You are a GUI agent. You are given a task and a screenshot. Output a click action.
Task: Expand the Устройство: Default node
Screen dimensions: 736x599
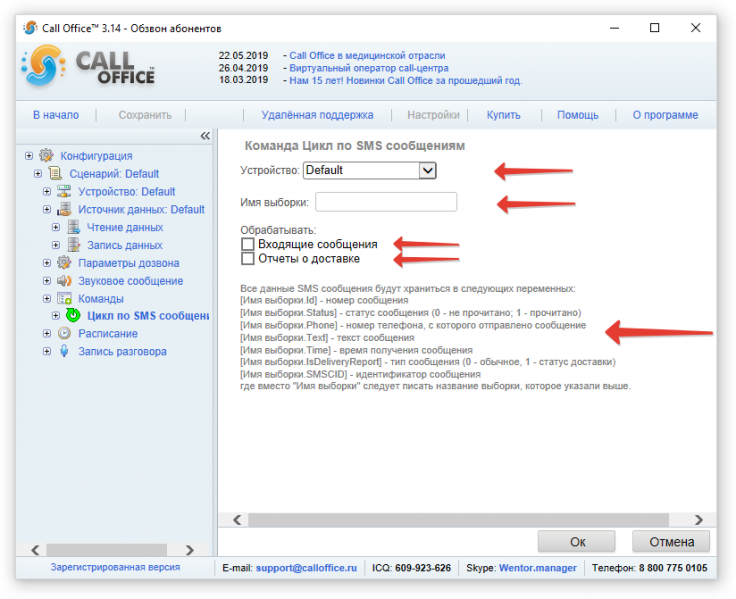coord(46,192)
